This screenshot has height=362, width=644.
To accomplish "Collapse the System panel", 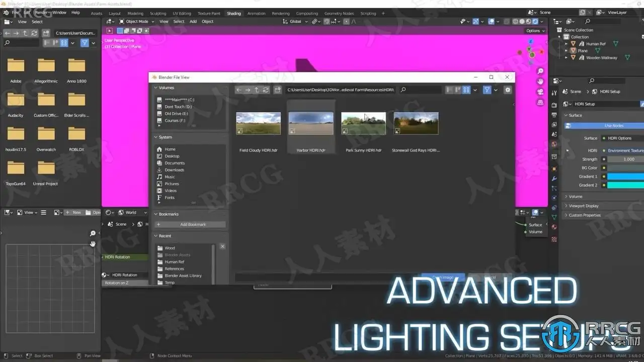I will 166,137.
